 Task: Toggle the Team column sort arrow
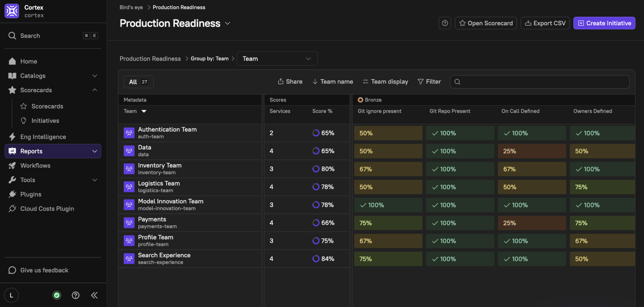(144, 111)
